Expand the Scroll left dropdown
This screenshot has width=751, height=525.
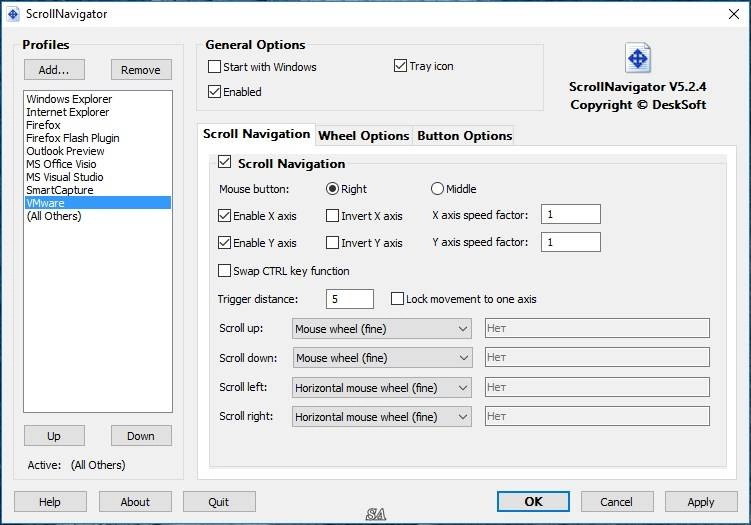tap(382, 388)
